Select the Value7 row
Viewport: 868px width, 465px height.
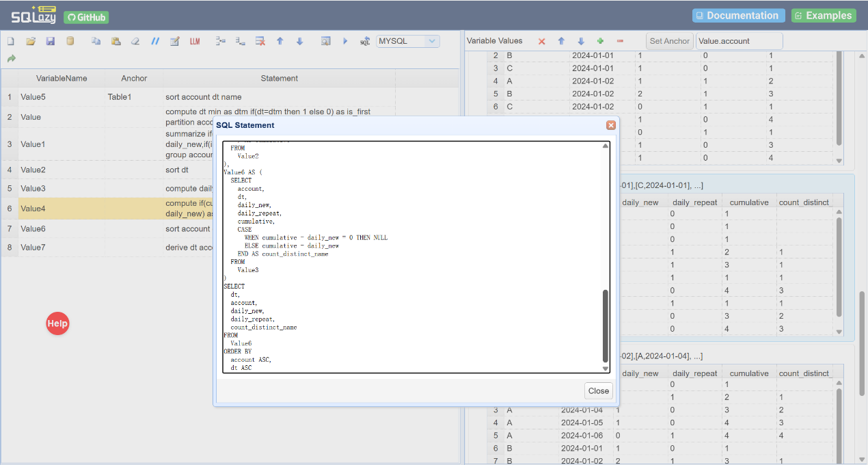107,248
